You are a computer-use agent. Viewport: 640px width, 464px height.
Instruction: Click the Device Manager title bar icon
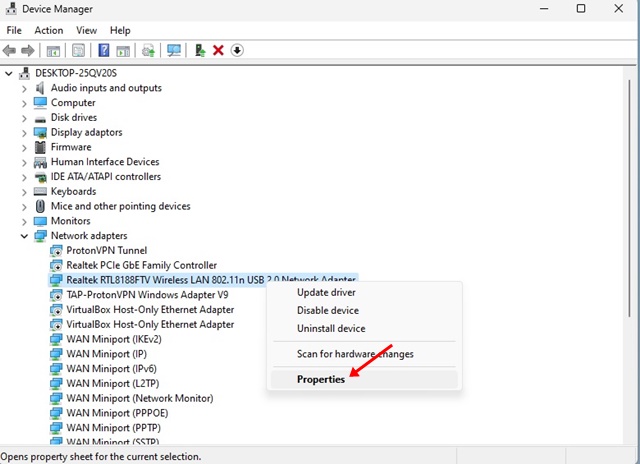point(11,9)
